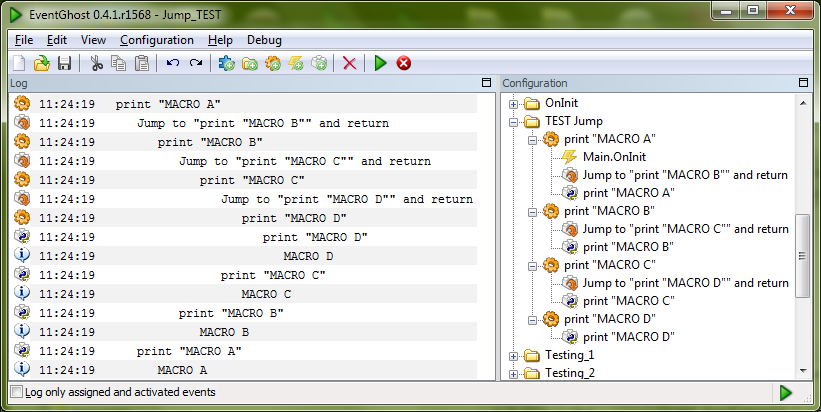The image size is (821, 412).
Task: Open the Configuration menu
Action: click(x=157, y=40)
